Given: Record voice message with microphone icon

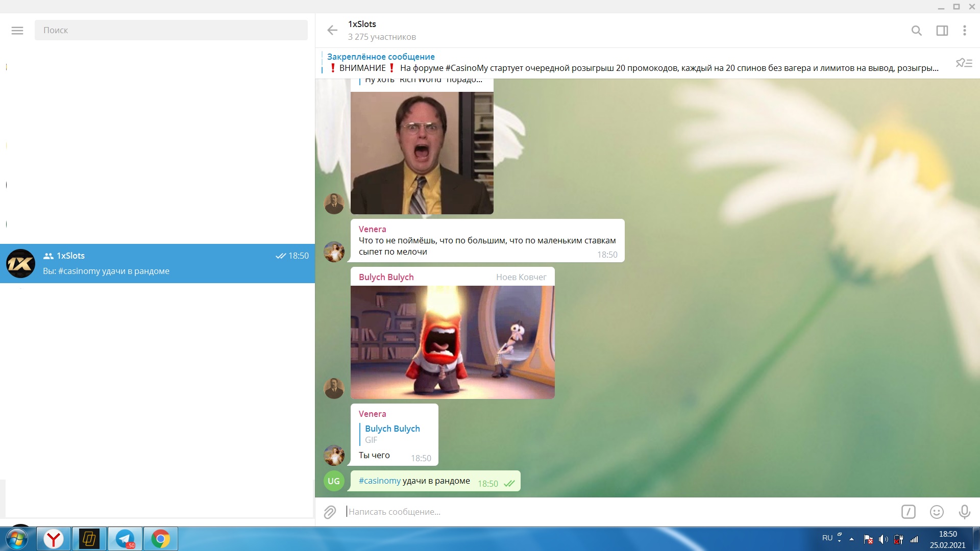Looking at the screenshot, I should point(964,512).
